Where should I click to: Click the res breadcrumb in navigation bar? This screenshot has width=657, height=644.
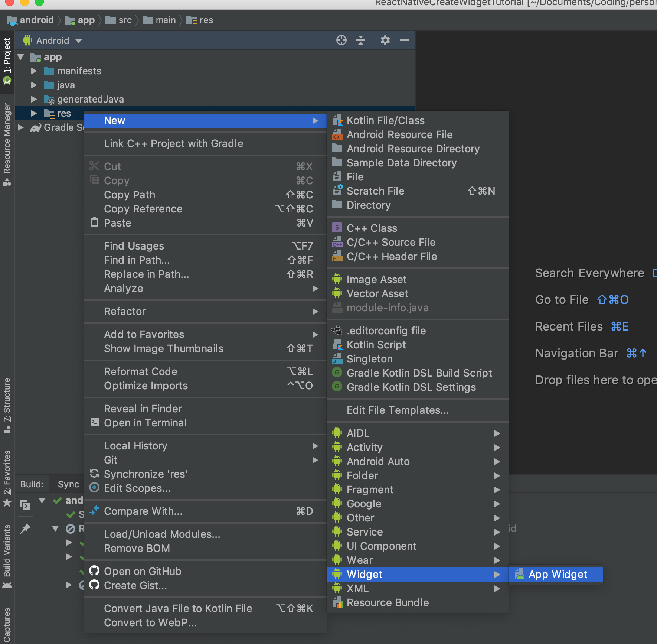200,20
